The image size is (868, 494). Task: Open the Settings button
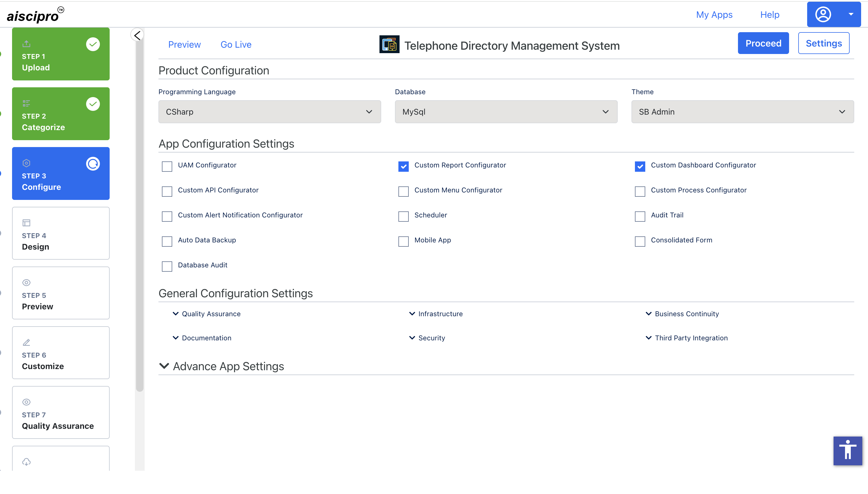[824, 43]
